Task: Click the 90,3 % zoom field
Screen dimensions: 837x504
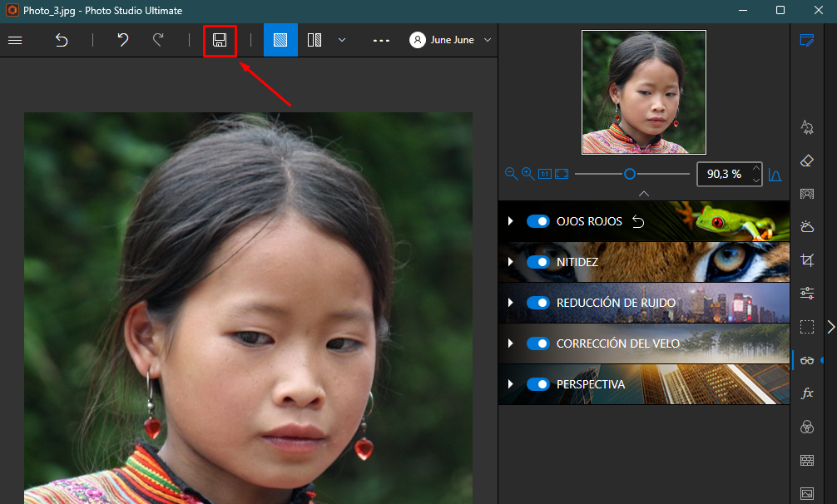Action: point(724,174)
